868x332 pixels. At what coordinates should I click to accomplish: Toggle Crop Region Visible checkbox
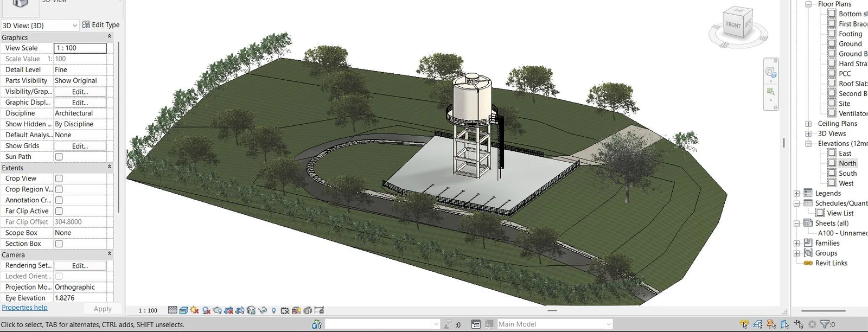click(x=59, y=189)
